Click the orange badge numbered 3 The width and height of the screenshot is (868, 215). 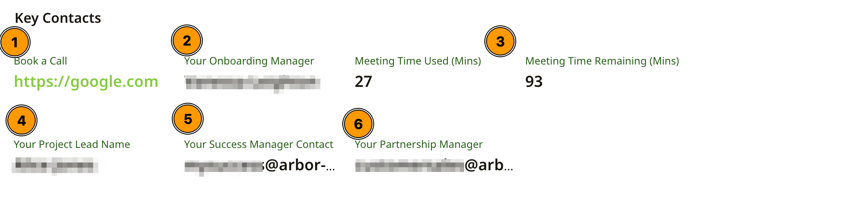pos(500,42)
